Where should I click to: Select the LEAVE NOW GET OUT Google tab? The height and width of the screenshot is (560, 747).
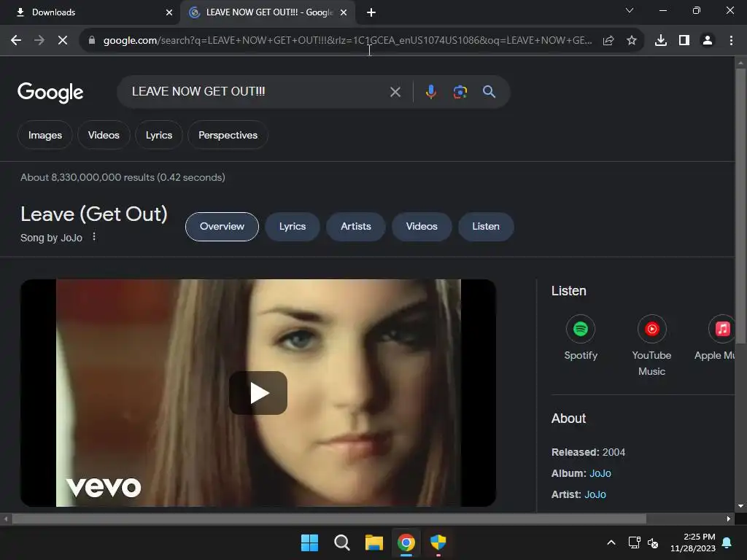269,12
